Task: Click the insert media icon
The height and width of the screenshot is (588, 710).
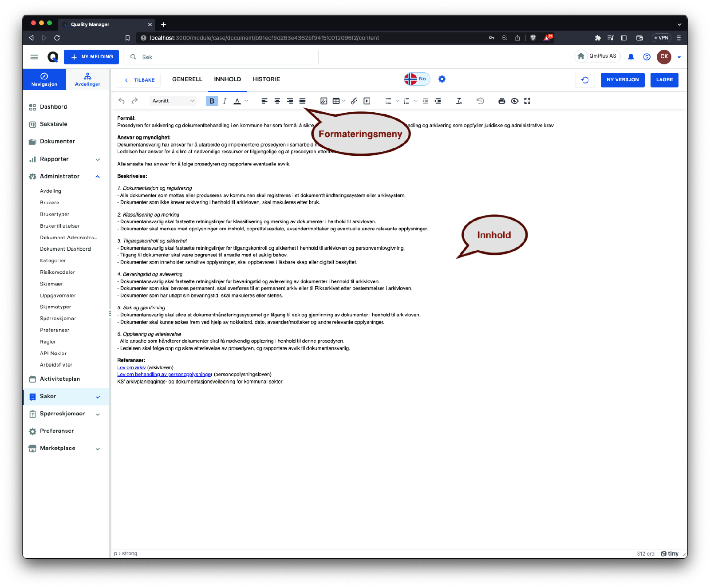Action: click(367, 101)
